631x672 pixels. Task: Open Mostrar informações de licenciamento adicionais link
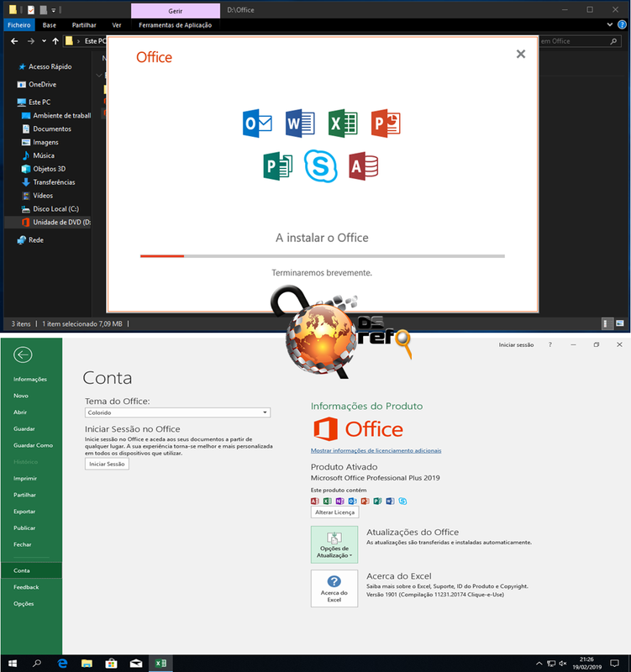376,450
